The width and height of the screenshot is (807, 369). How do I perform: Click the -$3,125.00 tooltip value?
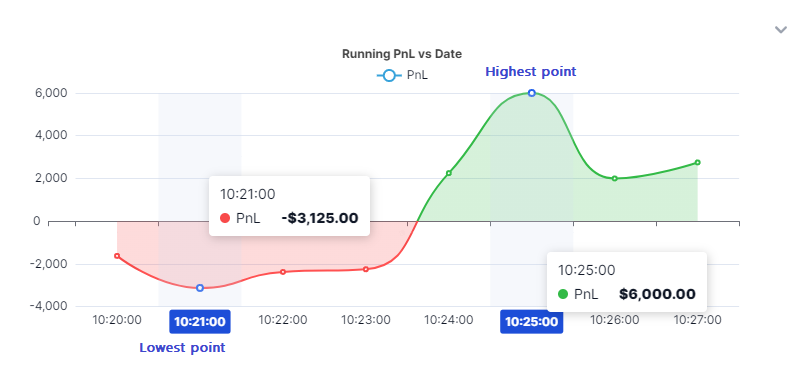pos(320,218)
